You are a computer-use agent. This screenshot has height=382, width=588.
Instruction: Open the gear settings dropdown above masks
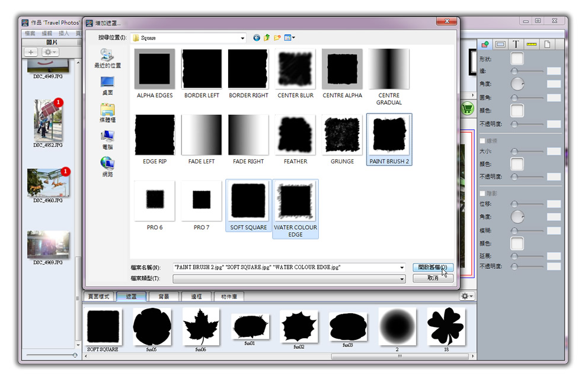pos(467,296)
